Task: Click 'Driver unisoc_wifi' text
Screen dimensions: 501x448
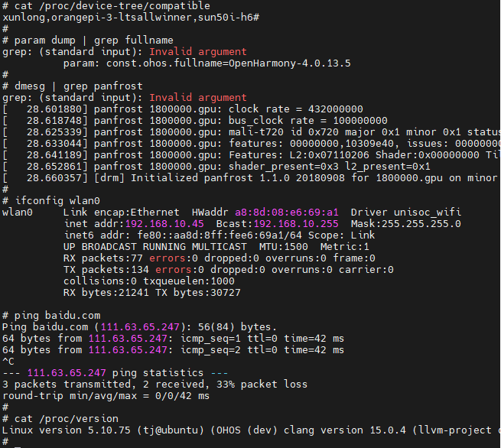Action: point(406,213)
